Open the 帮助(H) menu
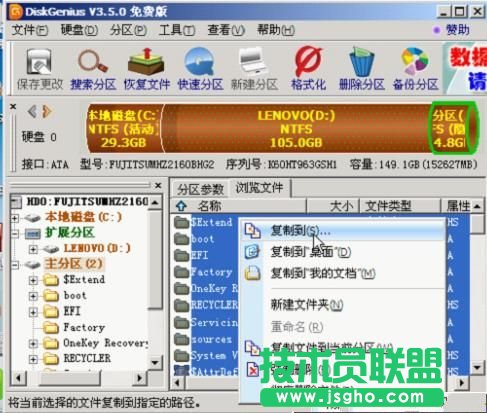This screenshot has width=487, height=413. [x=276, y=30]
